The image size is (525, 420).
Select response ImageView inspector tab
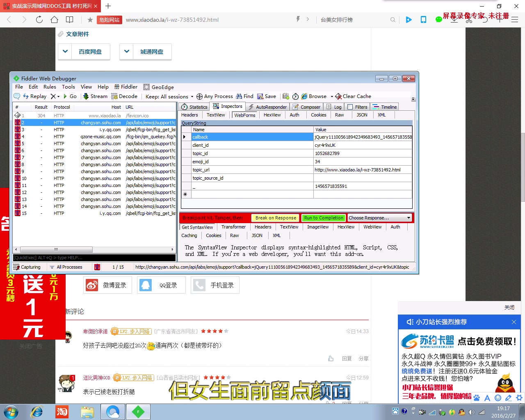318,227
